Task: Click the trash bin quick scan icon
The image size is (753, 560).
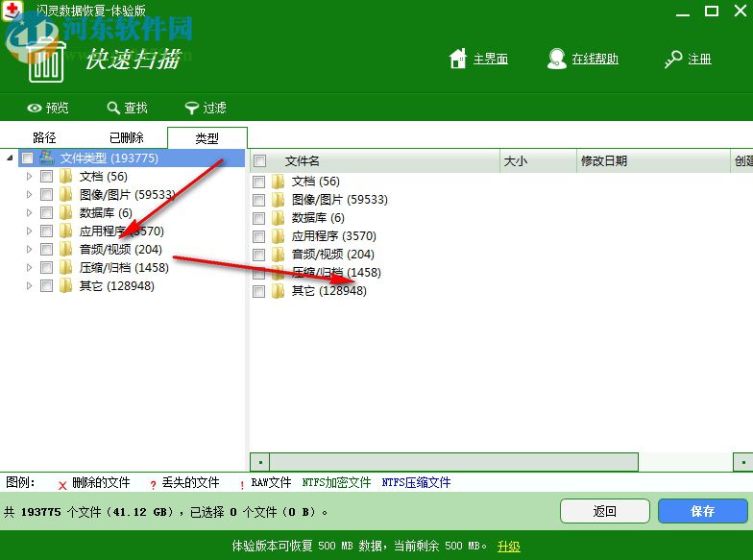Action: 46,61
